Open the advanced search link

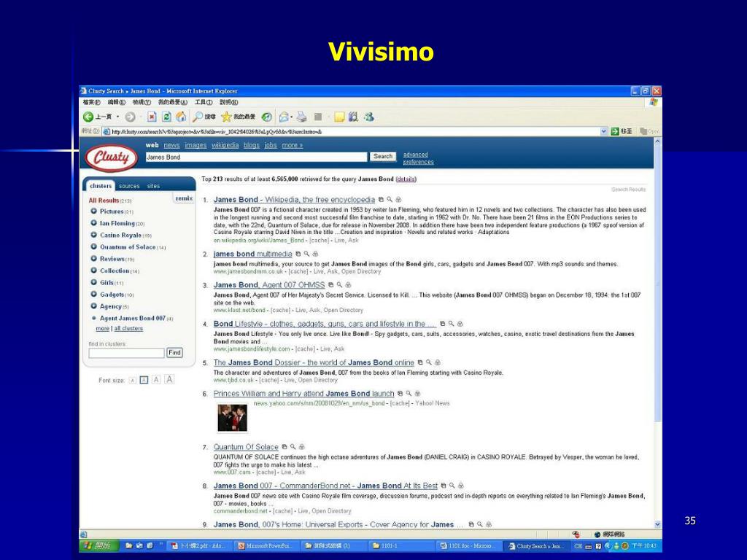pos(415,155)
